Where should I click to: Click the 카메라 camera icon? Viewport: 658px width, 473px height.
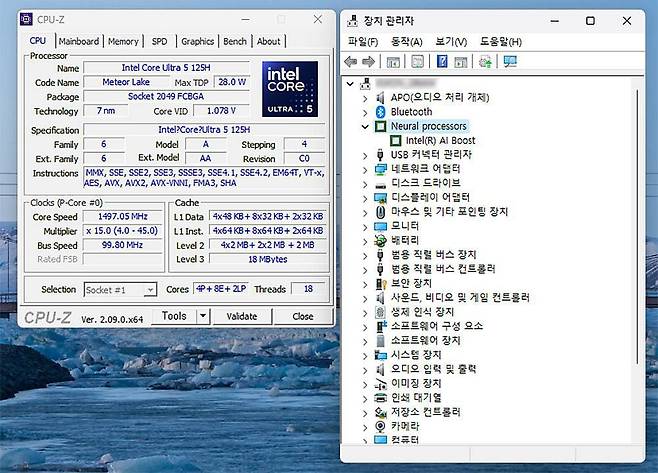(380, 426)
